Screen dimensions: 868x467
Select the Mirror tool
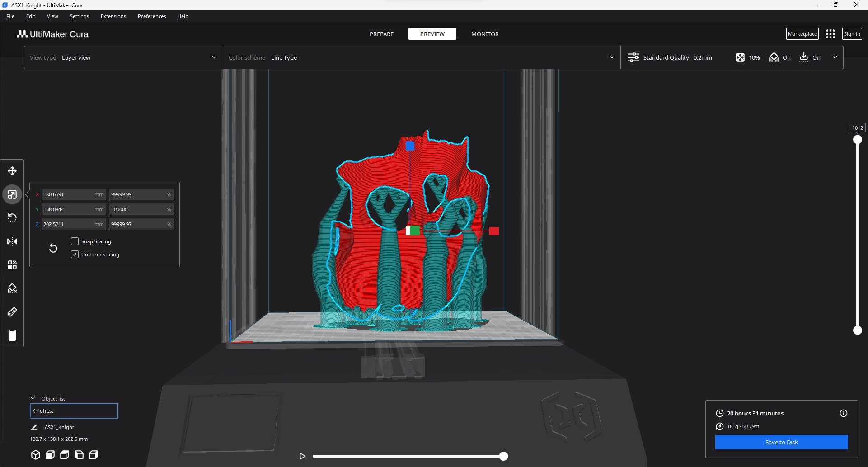[x=12, y=241]
